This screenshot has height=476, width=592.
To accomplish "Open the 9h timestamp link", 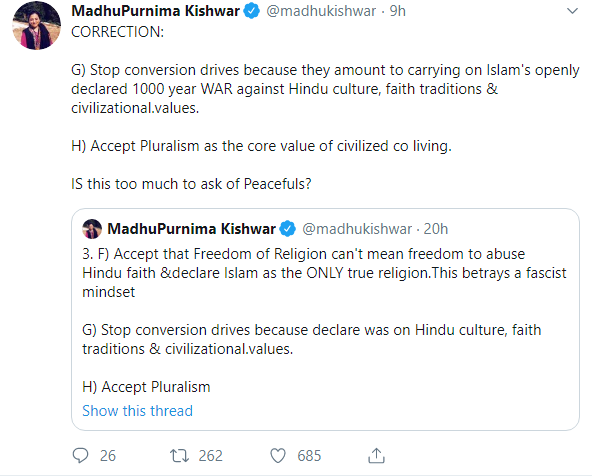I will tap(398, 11).
